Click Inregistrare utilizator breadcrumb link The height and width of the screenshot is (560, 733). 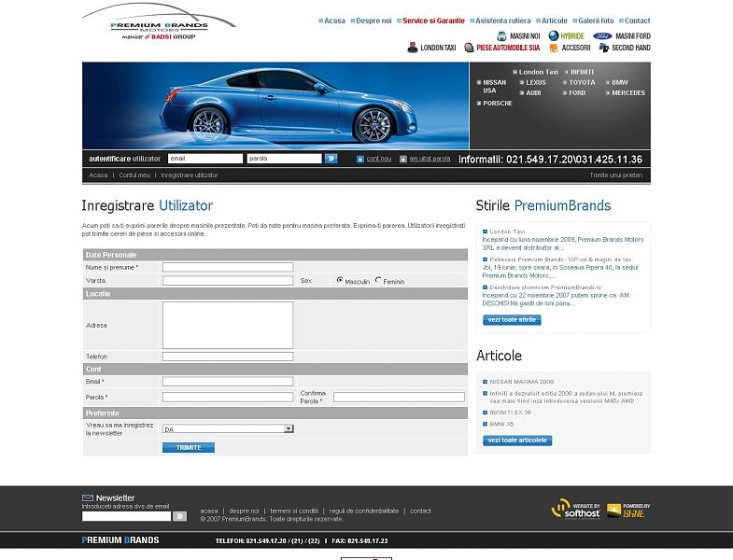pyautogui.click(x=190, y=175)
